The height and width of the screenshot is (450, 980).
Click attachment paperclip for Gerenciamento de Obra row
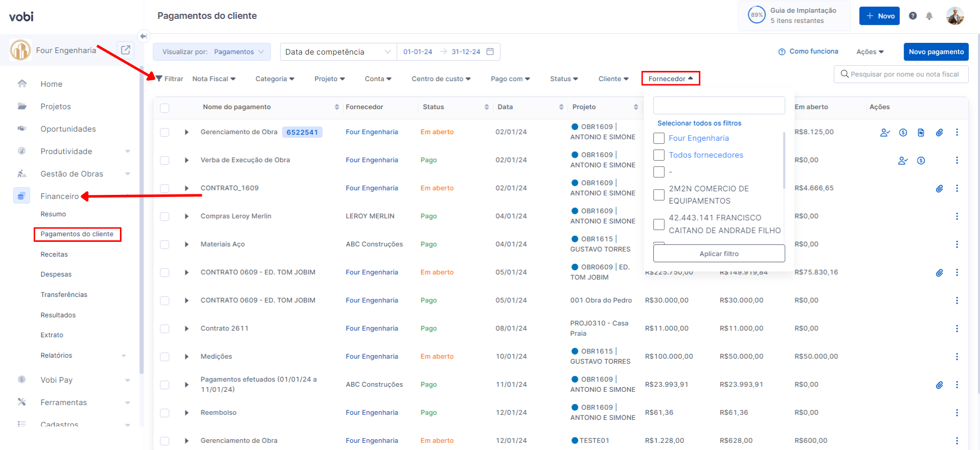(x=939, y=133)
